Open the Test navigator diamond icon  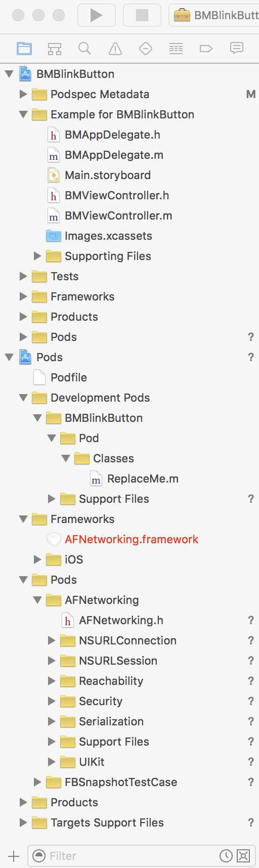146,49
